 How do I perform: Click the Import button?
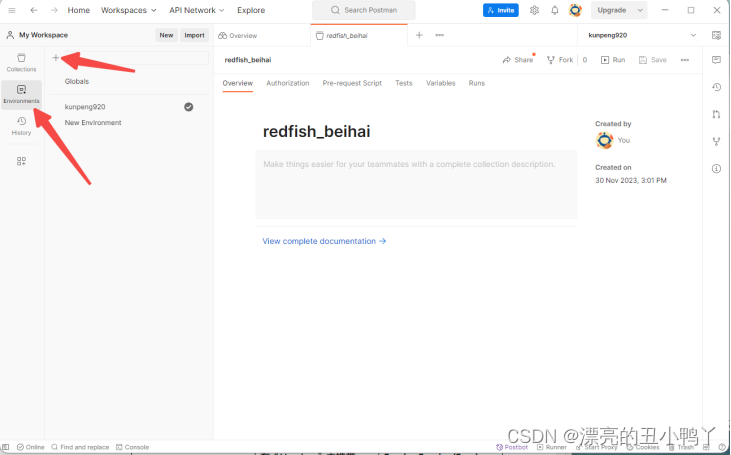pos(194,35)
